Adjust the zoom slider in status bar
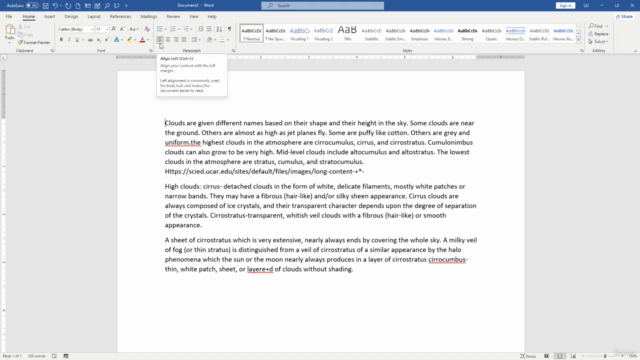The width and height of the screenshot is (640, 360). [x=605, y=356]
